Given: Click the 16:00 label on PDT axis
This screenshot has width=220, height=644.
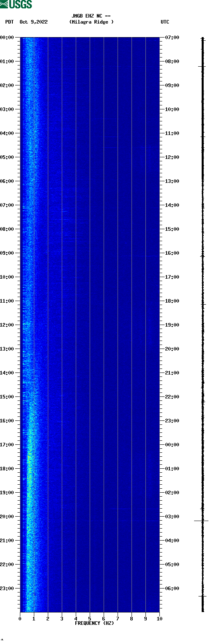Looking at the screenshot, I should click(7, 421).
